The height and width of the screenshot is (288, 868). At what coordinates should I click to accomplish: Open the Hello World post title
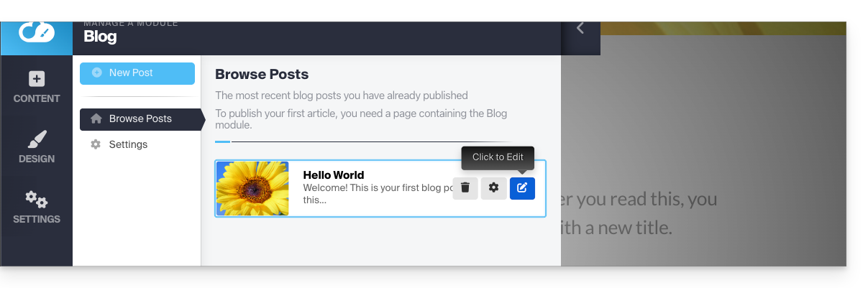(x=334, y=175)
